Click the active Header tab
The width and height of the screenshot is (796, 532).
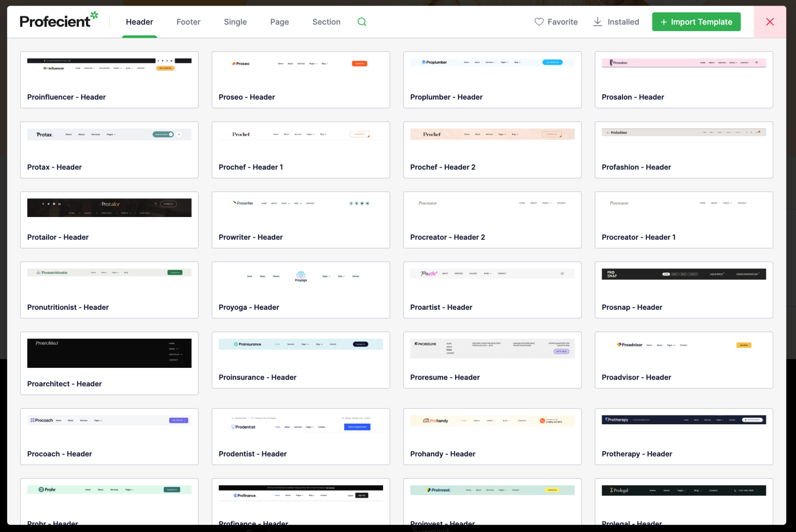coord(139,22)
